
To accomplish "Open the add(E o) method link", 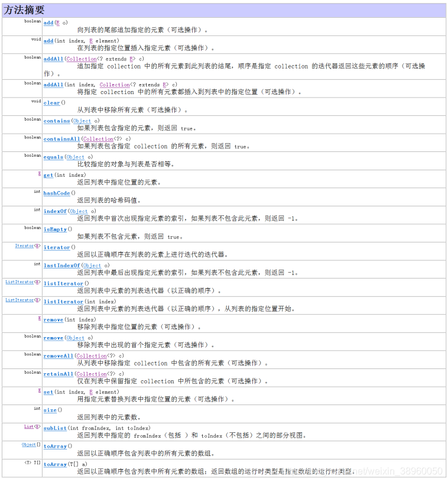I will (48, 22).
